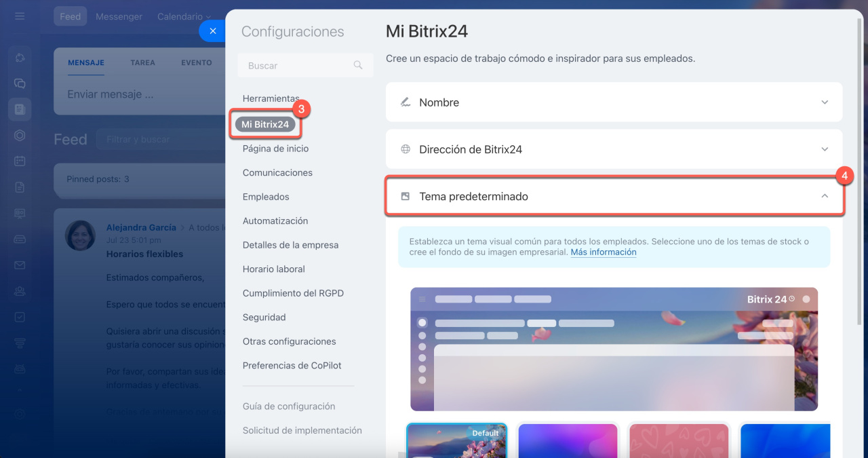Open Horario laboral settings
The image size is (868, 458).
pos(274,269)
